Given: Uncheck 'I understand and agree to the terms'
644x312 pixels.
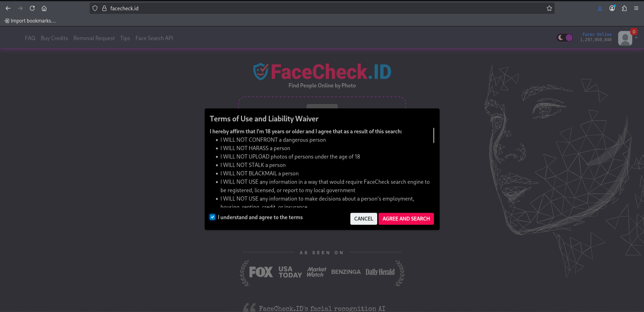Looking at the screenshot, I should 212,217.
